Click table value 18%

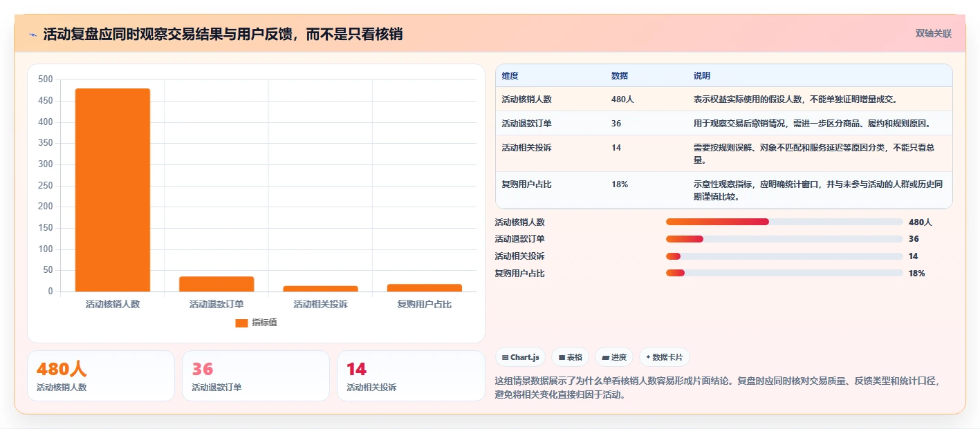620,184
